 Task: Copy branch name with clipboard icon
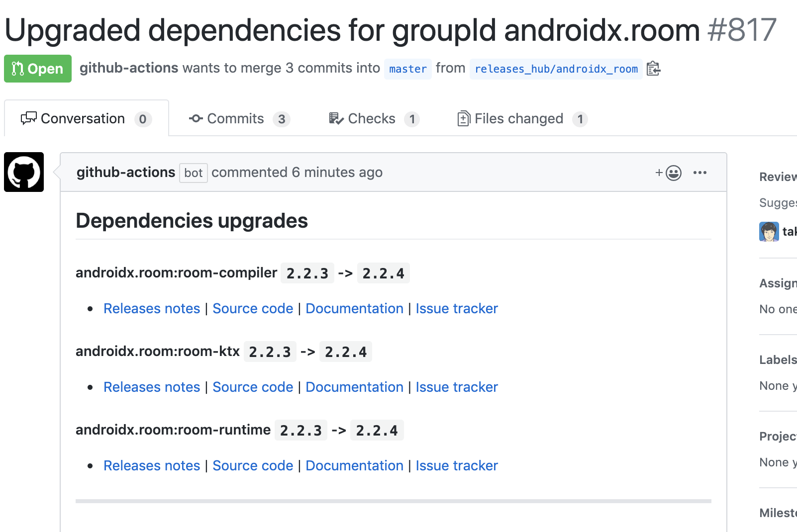[x=653, y=69]
